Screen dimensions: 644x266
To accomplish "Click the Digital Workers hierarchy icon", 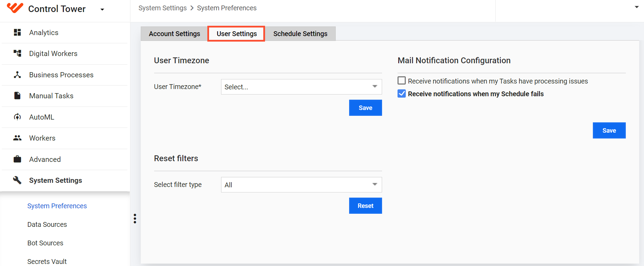I will click(17, 53).
